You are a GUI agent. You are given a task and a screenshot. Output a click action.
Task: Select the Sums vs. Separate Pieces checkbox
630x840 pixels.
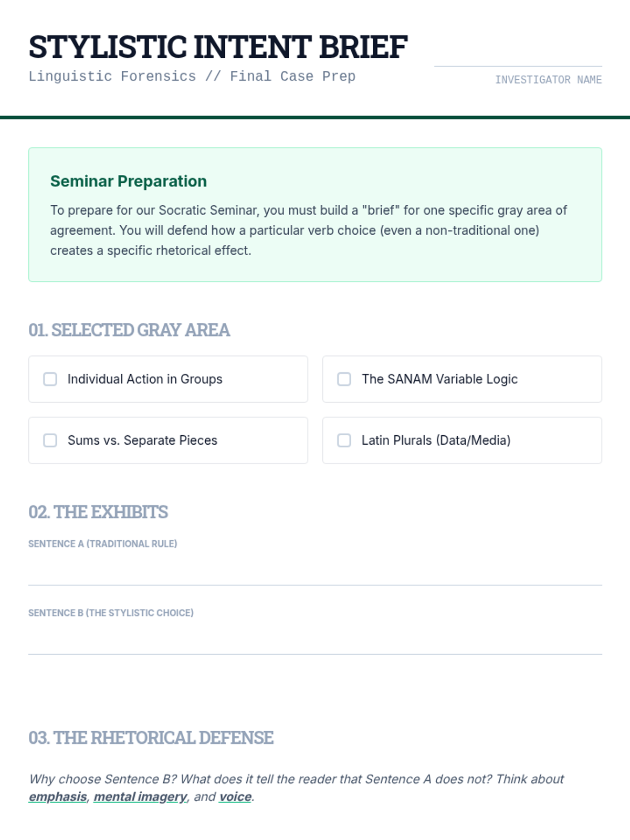50,440
